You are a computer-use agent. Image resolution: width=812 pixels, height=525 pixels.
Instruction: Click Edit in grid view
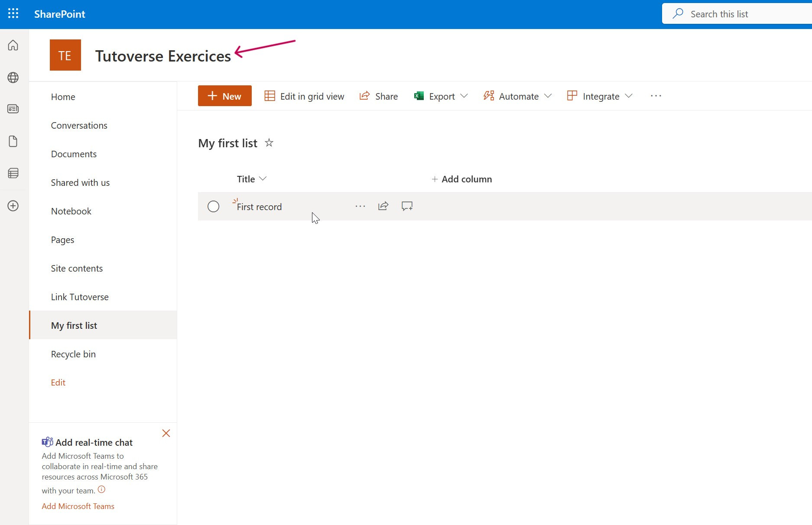click(x=304, y=96)
